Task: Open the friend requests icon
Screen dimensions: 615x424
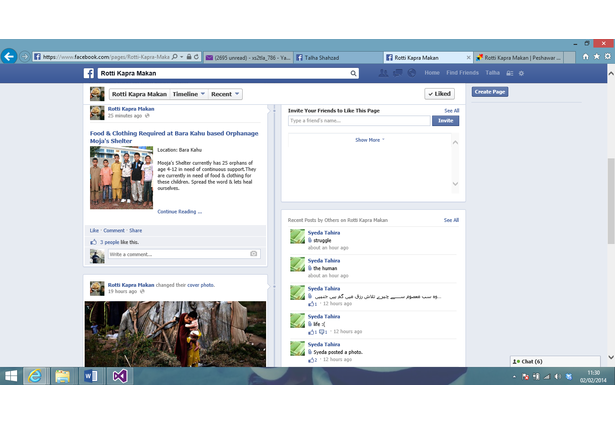Action: pyautogui.click(x=383, y=73)
